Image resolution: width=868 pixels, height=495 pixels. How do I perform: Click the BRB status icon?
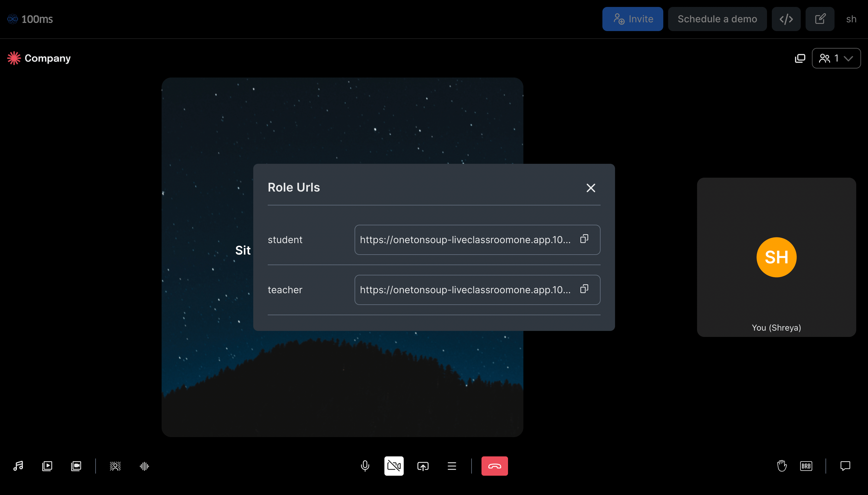(807, 466)
